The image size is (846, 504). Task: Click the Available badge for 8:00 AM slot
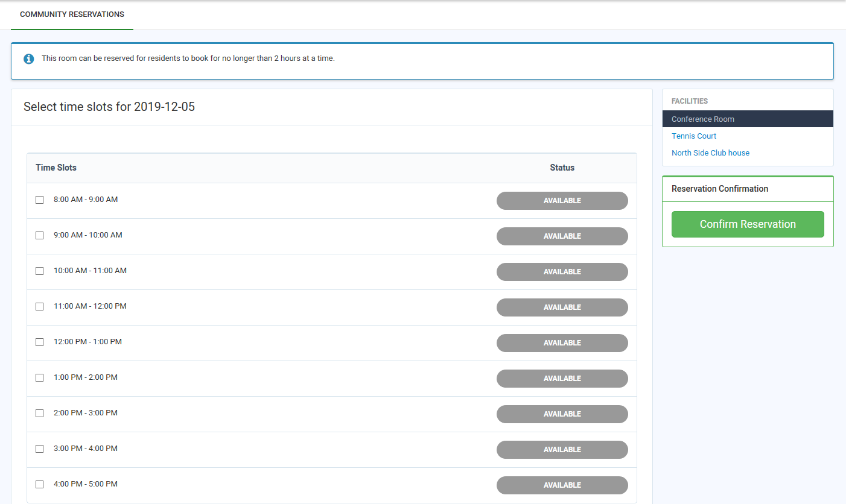(x=562, y=201)
